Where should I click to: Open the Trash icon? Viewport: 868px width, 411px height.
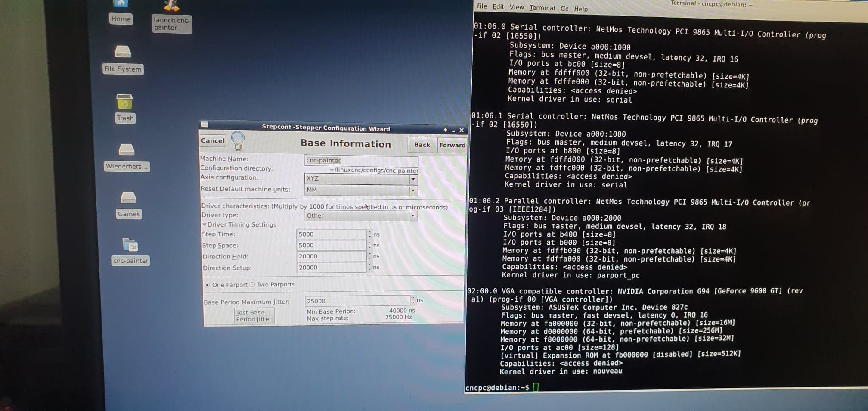pyautogui.click(x=125, y=103)
